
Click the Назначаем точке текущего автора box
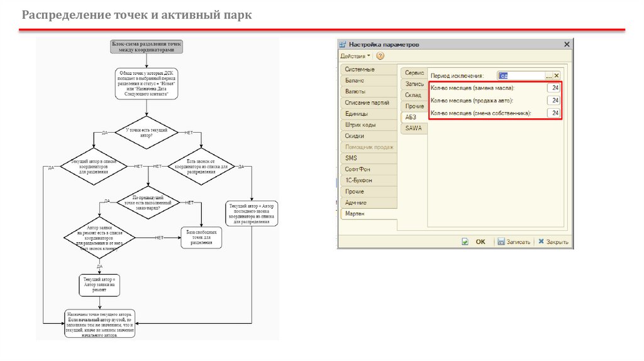100,324
